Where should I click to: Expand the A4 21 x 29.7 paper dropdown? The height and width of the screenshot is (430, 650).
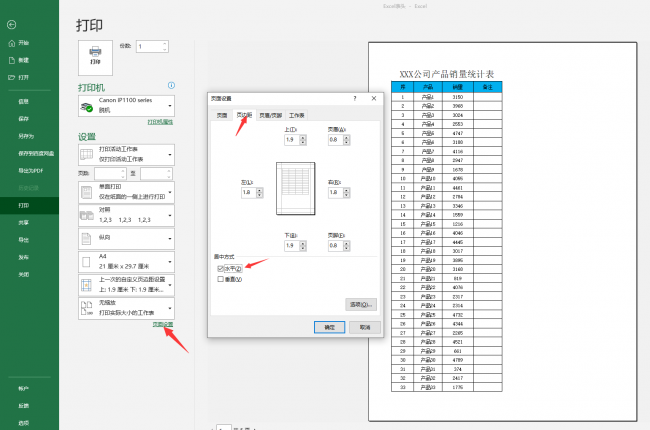point(170,262)
